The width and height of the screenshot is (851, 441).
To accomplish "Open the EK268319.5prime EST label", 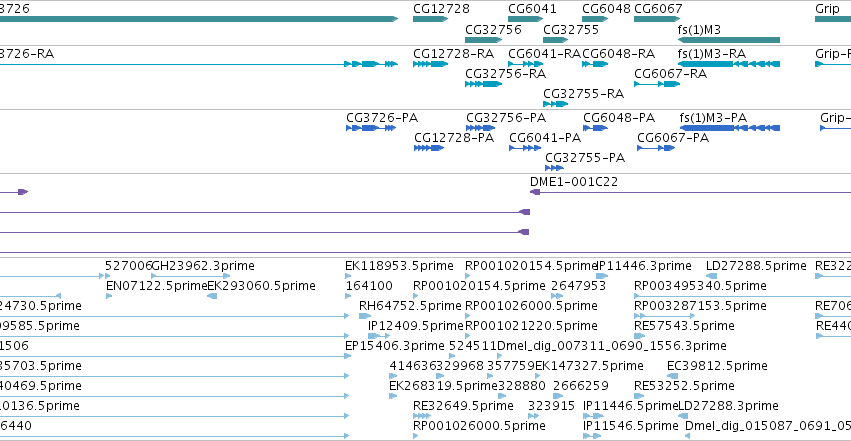I will pyautogui.click(x=443, y=386).
